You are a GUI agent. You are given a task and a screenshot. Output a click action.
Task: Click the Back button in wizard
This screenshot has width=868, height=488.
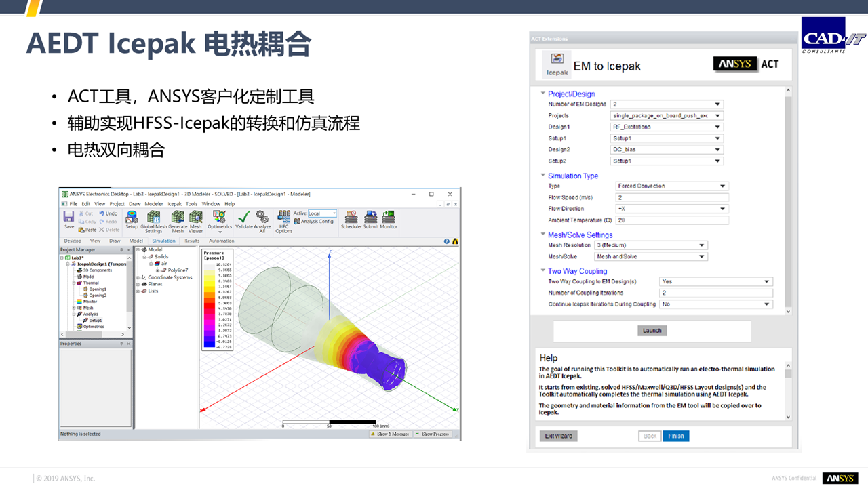(650, 436)
